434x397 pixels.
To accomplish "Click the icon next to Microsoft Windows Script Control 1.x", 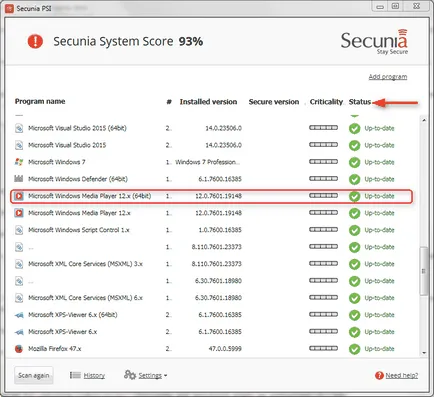I will click(x=19, y=230).
